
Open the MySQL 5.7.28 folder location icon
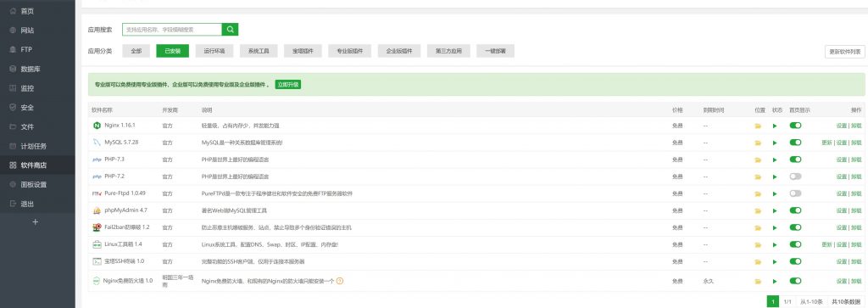click(758, 143)
